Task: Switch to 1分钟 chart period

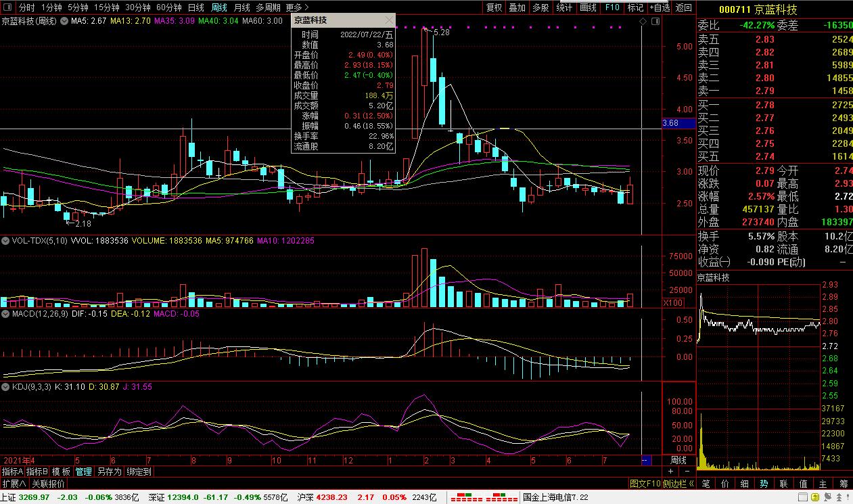Action: click(51, 7)
